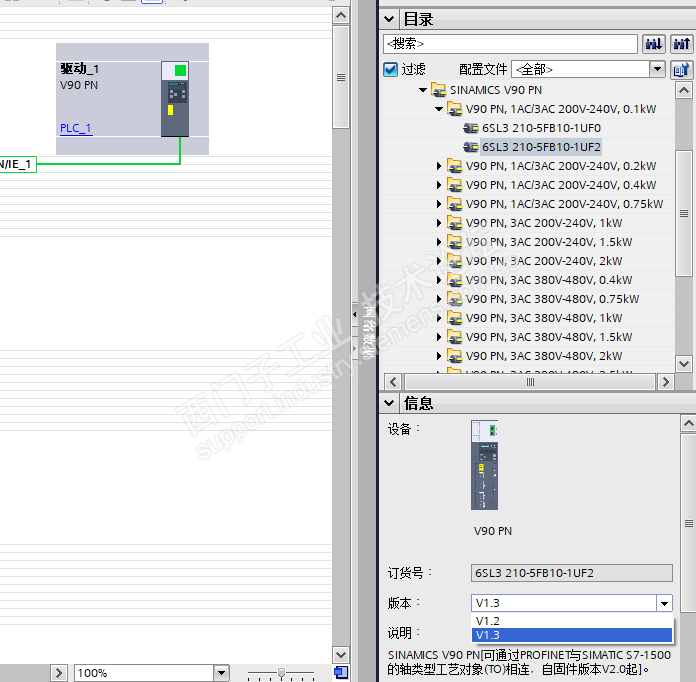Collapse the 目录 catalog section
This screenshot has height=682, width=696.
[389, 19]
